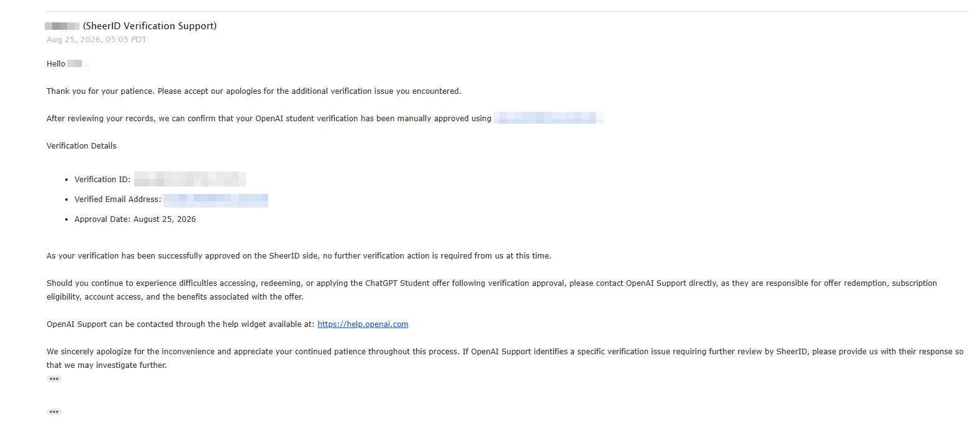Click the blurred email after 'approved using'
The width and height of the screenshot is (980, 422).
[548, 118]
